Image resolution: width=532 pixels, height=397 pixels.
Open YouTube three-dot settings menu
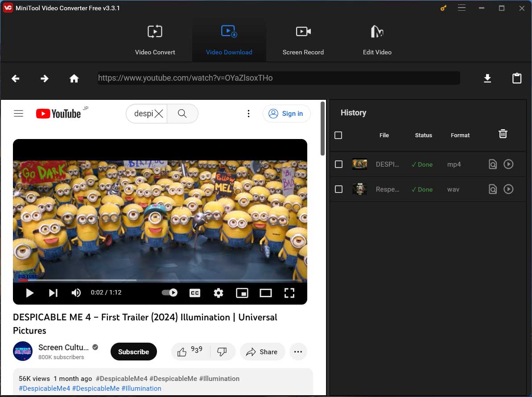(x=248, y=114)
